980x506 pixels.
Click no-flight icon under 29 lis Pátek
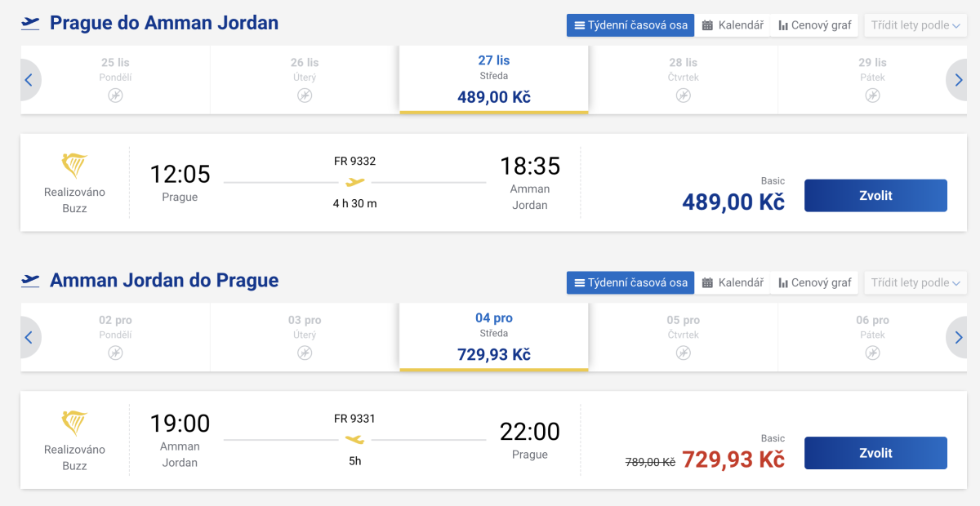click(x=872, y=95)
